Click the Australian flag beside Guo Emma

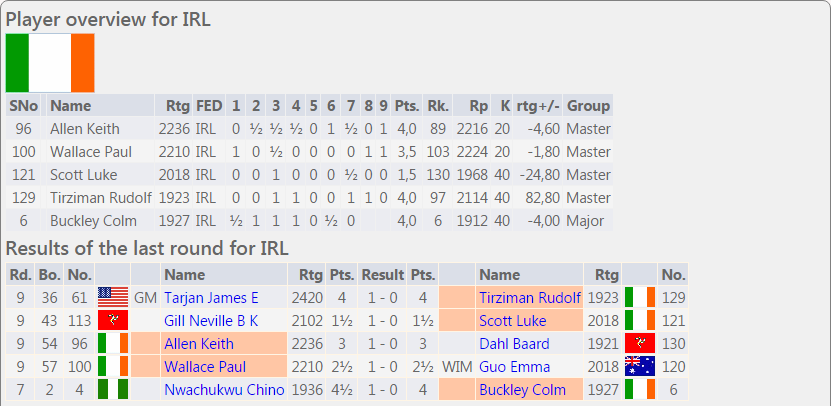[639, 366]
